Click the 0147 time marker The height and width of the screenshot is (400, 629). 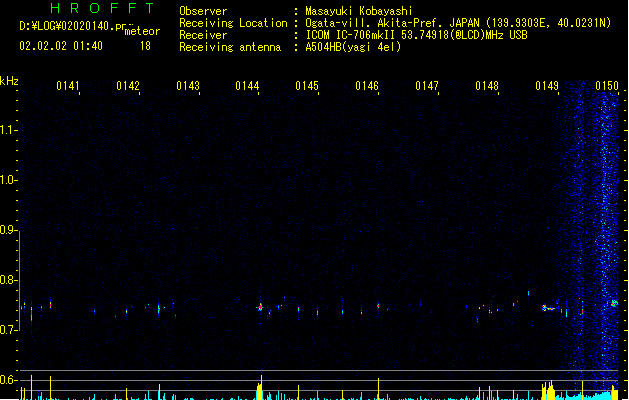tap(427, 86)
